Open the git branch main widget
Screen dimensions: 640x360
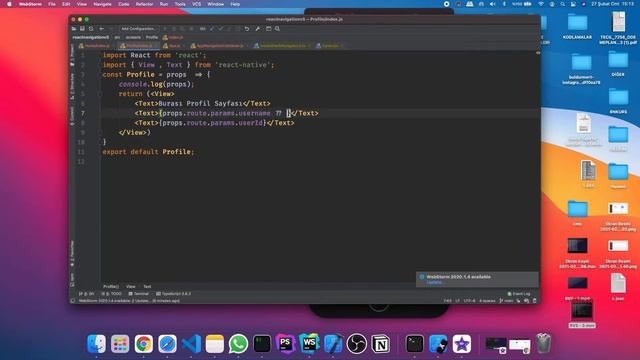[x=506, y=301]
